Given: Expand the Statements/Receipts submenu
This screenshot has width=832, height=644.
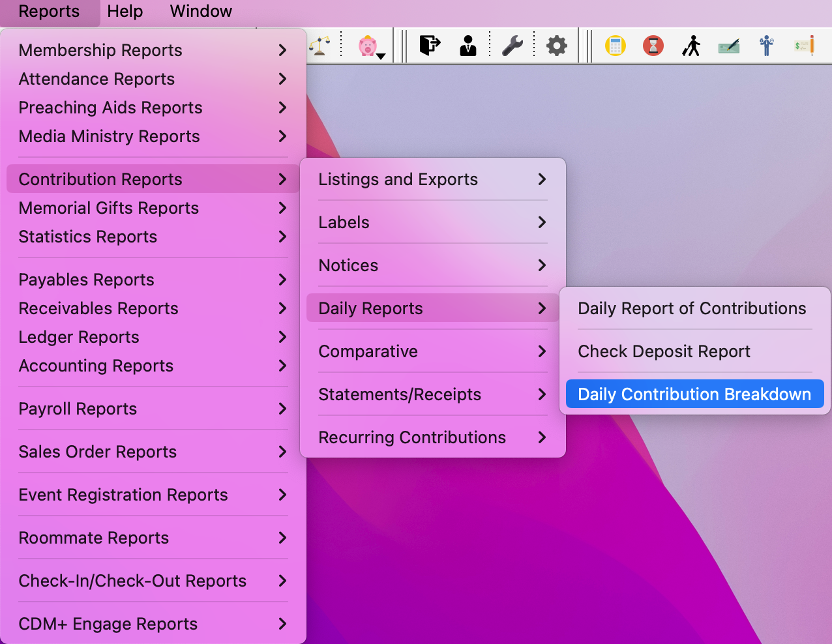Looking at the screenshot, I should coord(399,394).
